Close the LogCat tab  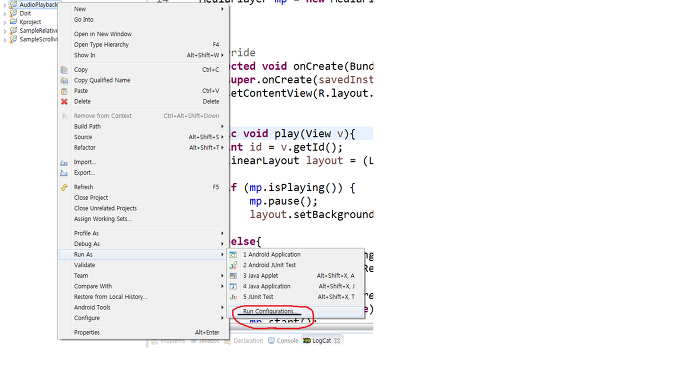(x=337, y=341)
